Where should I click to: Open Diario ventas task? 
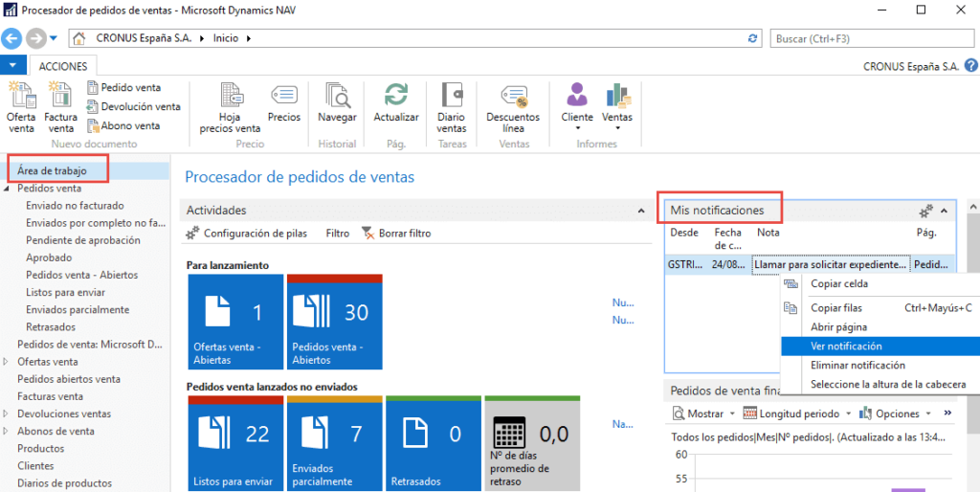[x=452, y=107]
